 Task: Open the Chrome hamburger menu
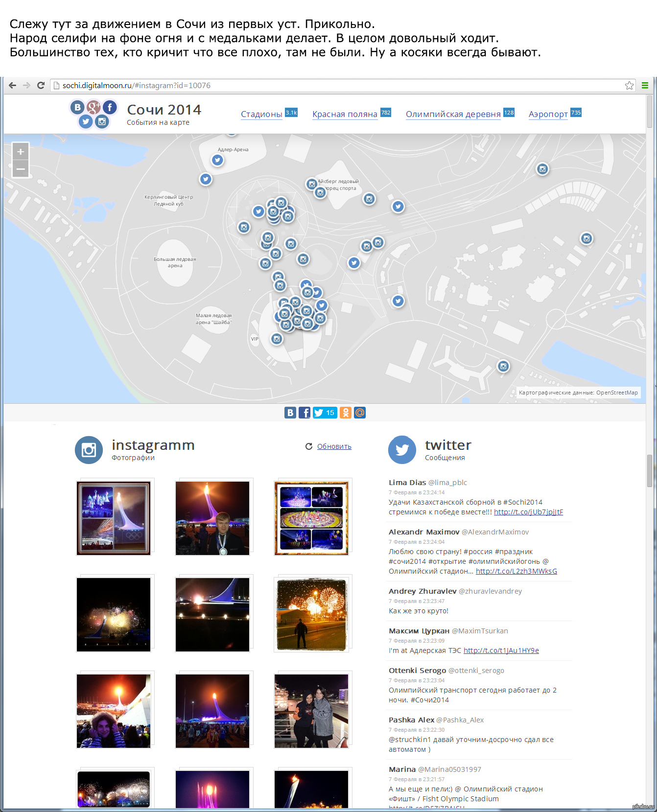pyautogui.click(x=645, y=86)
